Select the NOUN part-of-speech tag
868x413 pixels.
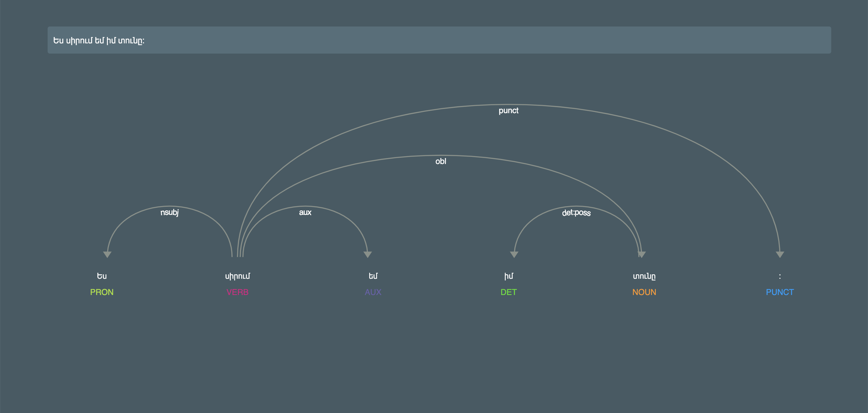coord(644,292)
